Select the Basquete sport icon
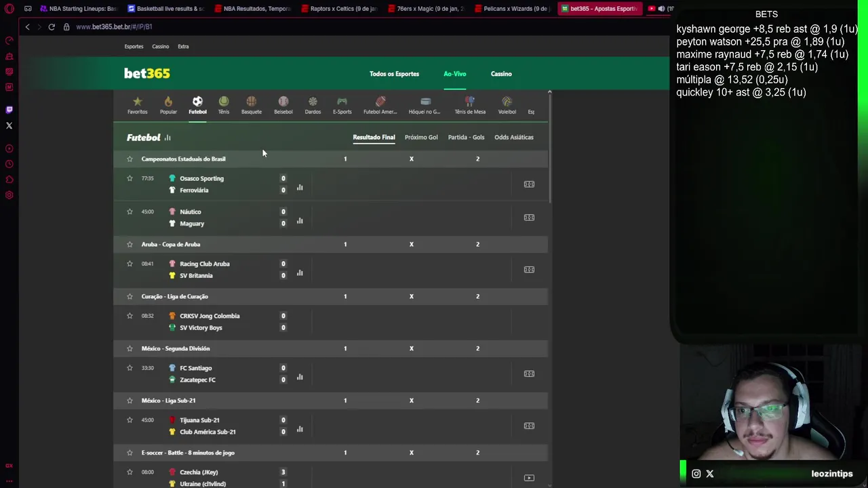The height and width of the screenshot is (488, 868). coord(252,105)
